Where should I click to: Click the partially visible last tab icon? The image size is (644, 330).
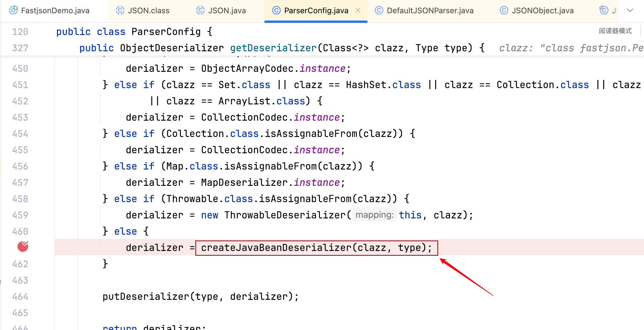604,11
